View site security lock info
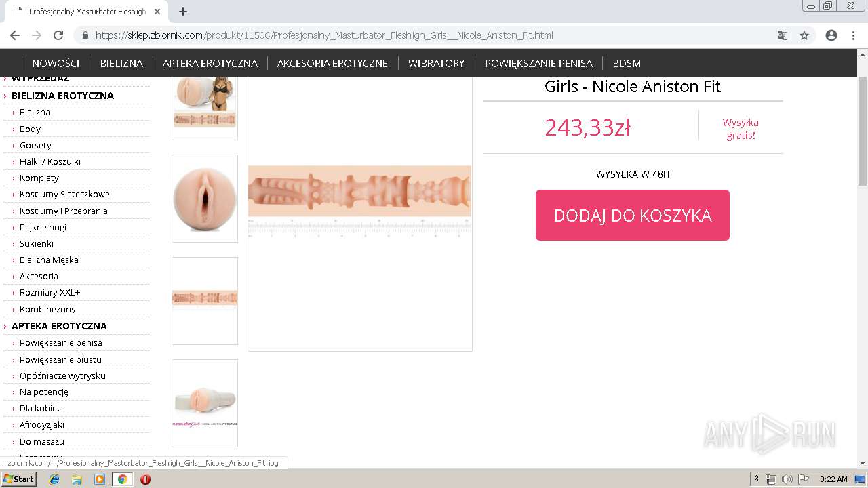This screenshot has height=488, width=868. pos(85,35)
